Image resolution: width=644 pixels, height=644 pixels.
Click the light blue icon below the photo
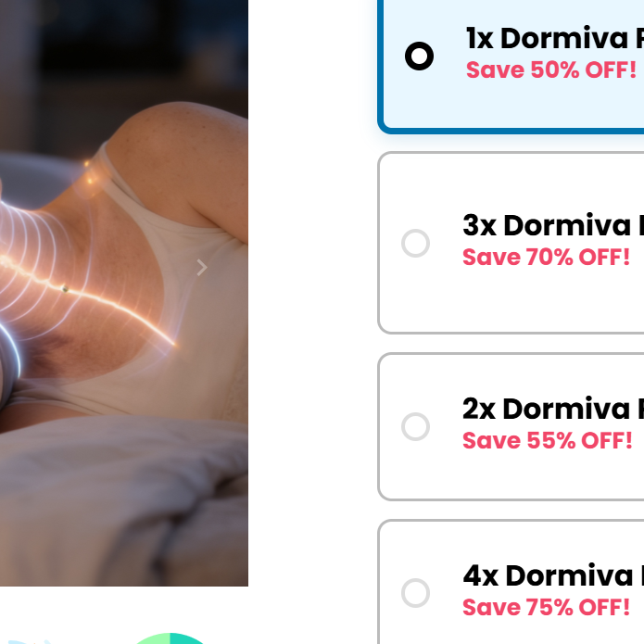[x=27, y=641]
